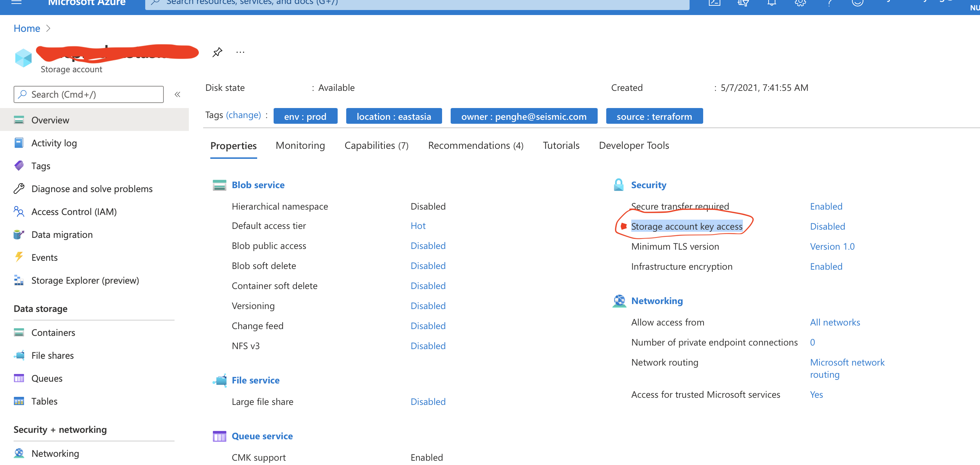This screenshot has width=980, height=465.
Task: Click the source : terraform tag
Action: tap(655, 116)
